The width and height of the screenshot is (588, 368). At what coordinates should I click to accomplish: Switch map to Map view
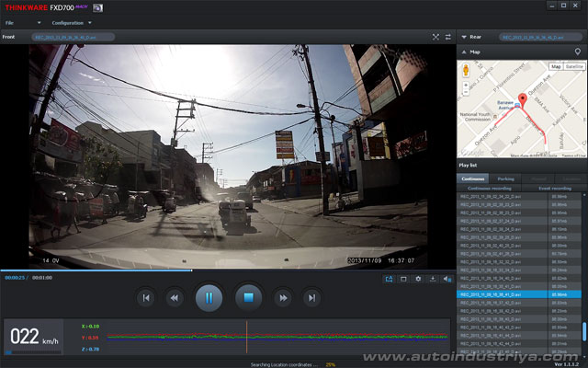pos(556,66)
